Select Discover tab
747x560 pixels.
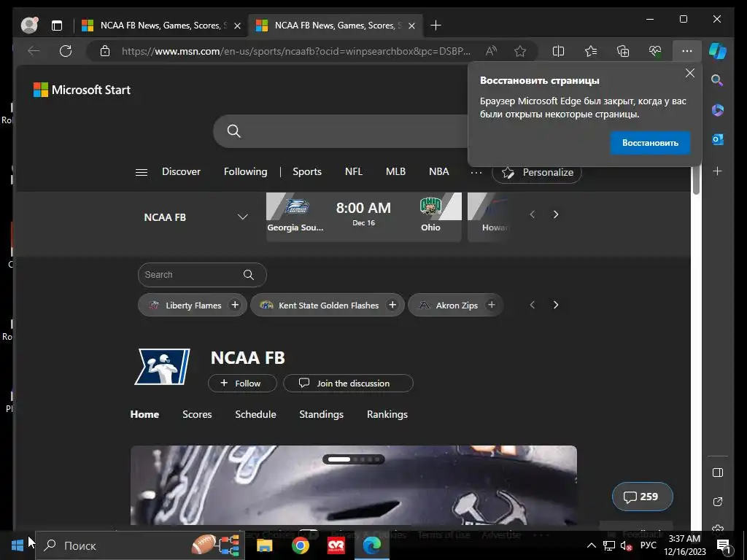click(181, 171)
